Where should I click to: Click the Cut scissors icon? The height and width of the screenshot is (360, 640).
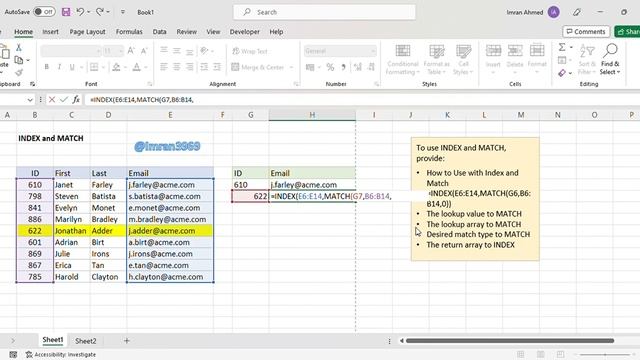point(18,48)
